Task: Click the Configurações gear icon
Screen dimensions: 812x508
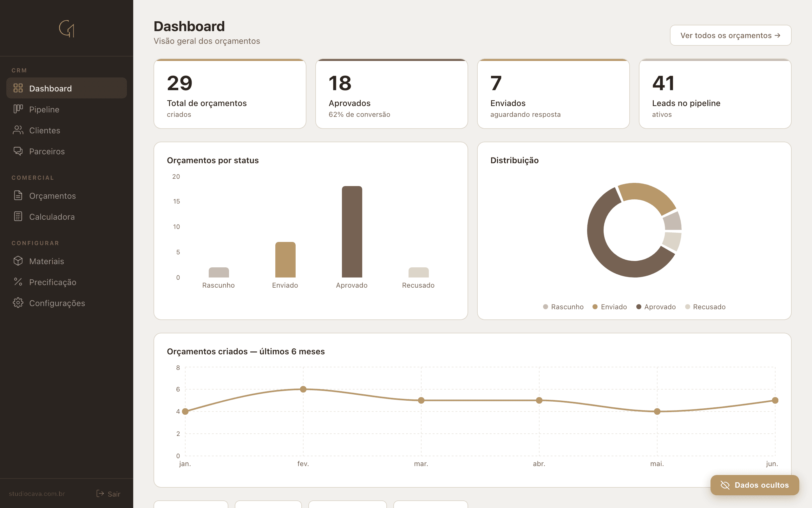Action: click(18, 303)
